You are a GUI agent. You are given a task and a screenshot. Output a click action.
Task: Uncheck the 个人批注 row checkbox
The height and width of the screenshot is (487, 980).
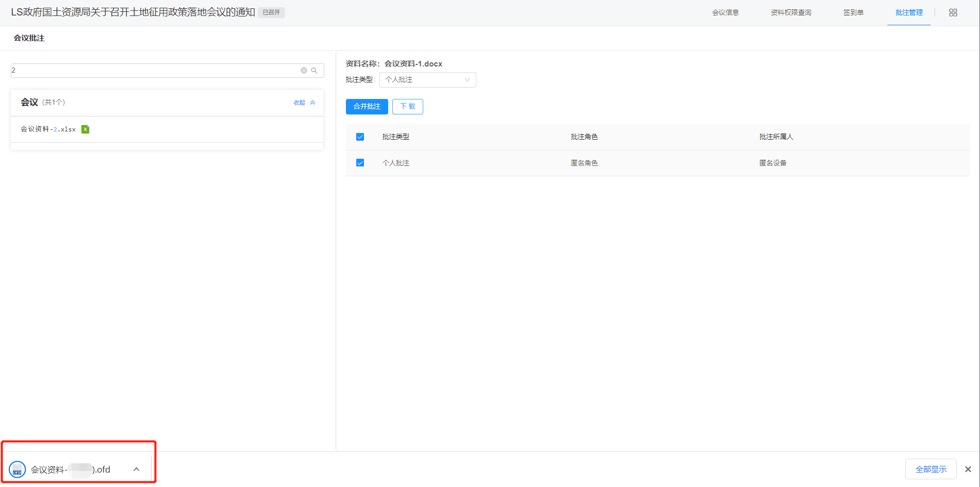tap(360, 163)
